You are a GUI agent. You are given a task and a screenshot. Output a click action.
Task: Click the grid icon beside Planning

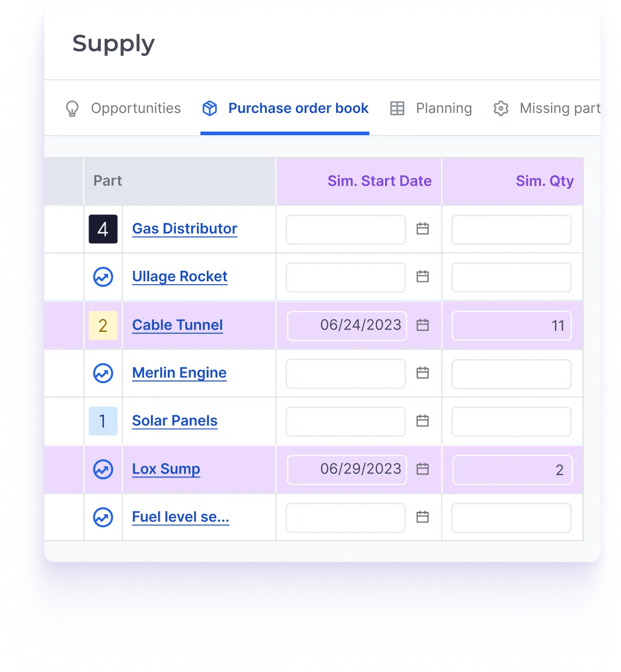pos(397,108)
